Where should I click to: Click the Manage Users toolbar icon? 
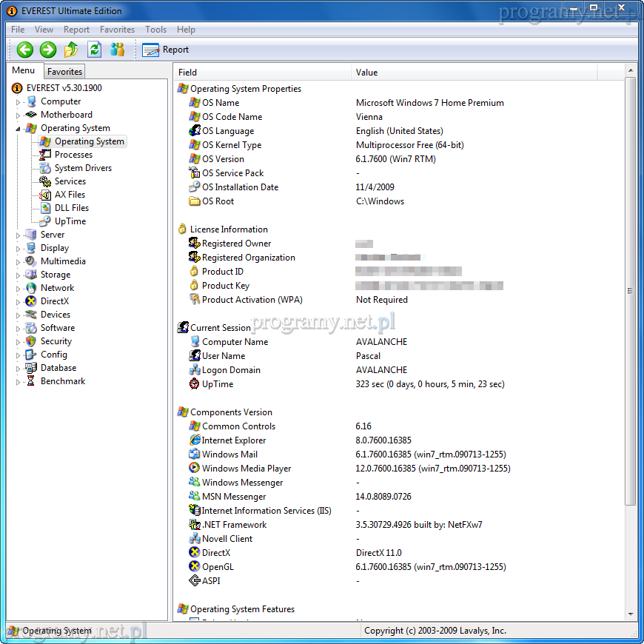point(117,50)
